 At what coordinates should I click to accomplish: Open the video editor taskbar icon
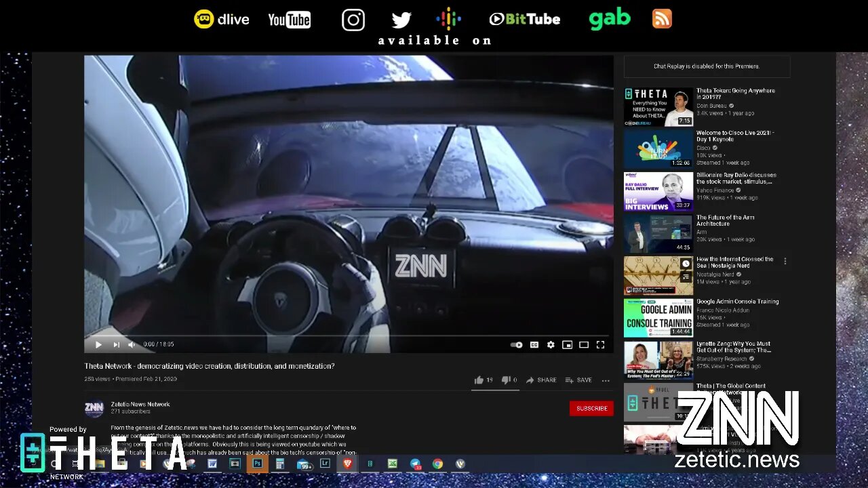(235, 464)
